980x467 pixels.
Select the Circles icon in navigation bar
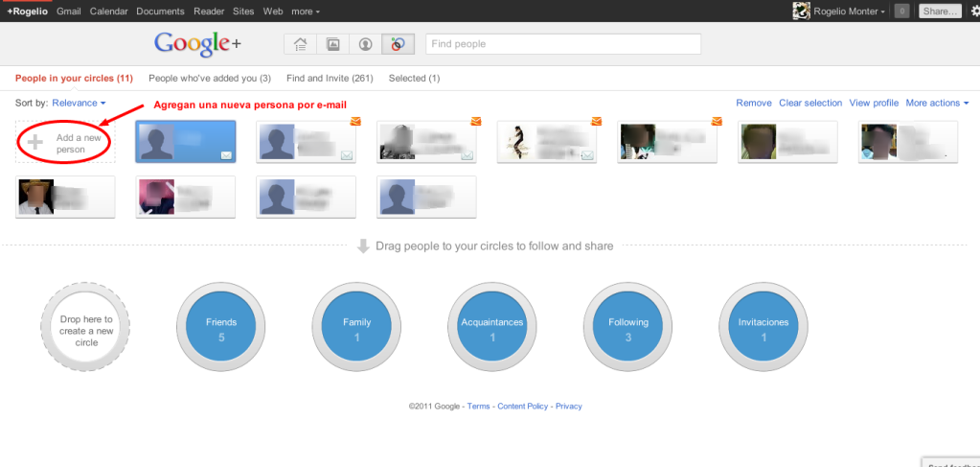(398, 44)
